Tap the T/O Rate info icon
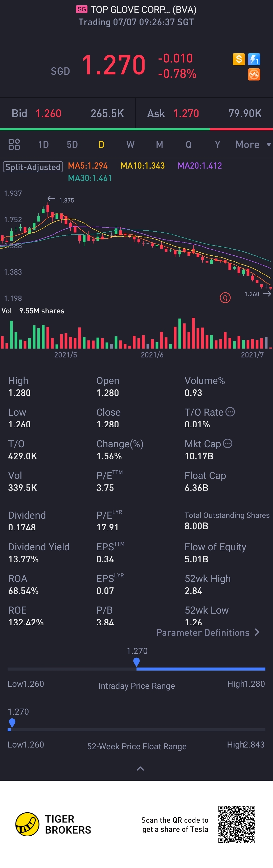 pyautogui.click(x=230, y=411)
